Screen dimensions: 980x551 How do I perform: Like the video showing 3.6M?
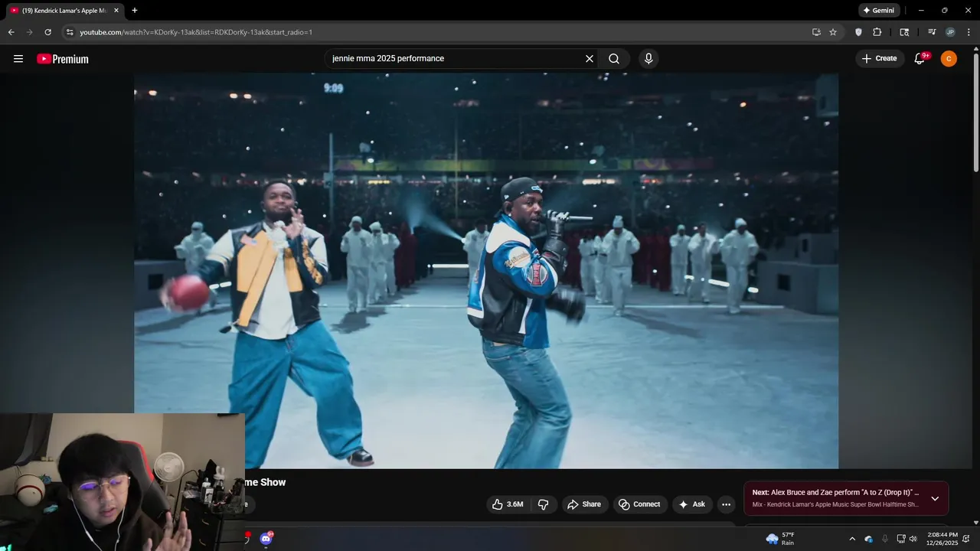pyautogui.click(x=508, y=504)
